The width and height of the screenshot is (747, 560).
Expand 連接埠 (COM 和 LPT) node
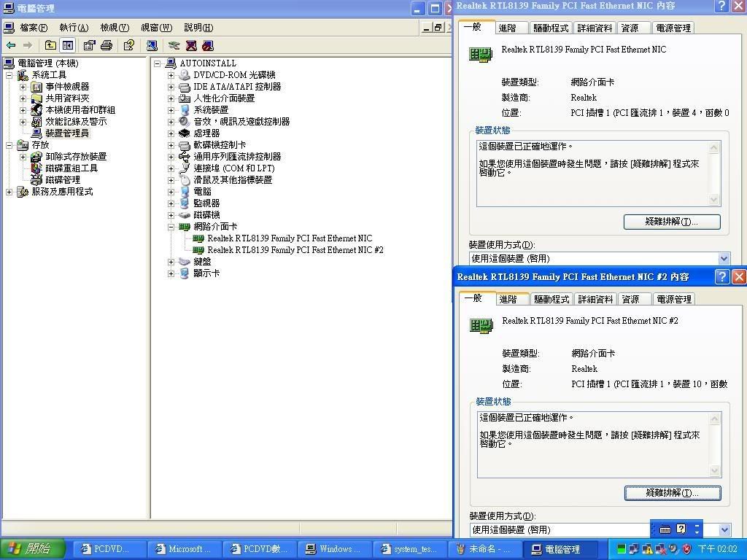point(171,168)
